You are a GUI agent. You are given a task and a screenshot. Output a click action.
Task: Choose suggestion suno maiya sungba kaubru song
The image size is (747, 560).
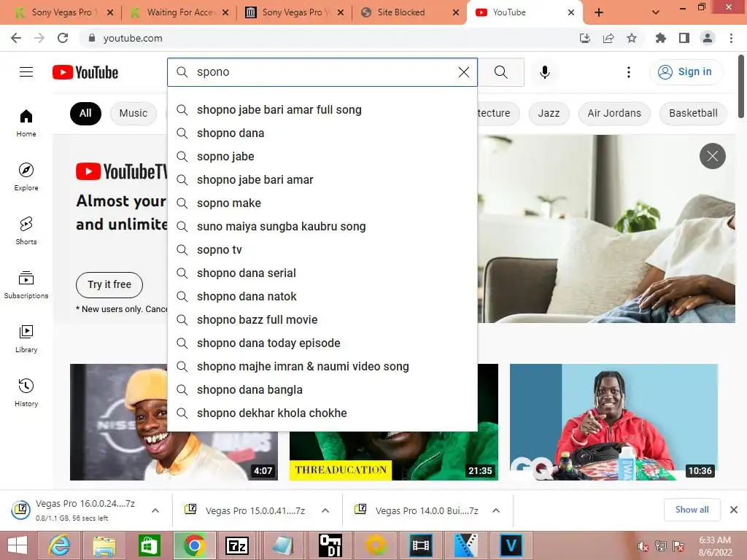pos(322,227)
